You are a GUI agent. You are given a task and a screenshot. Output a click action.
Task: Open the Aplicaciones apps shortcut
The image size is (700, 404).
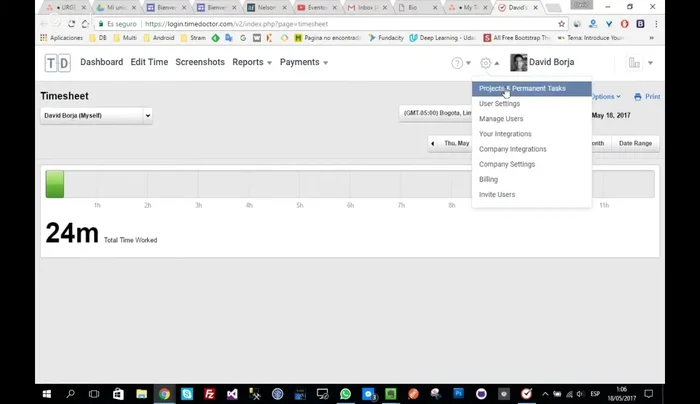pyautogui.click(x=61, y=38)
